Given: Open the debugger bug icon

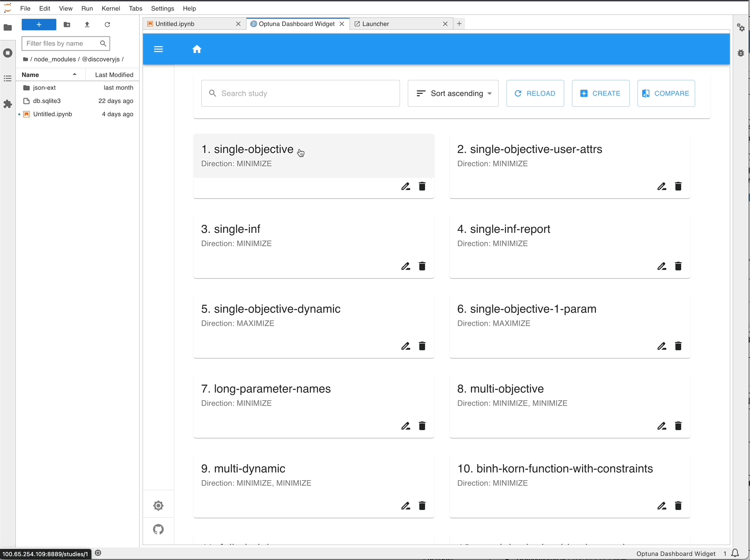Looking at the screenshot, I should click(x=741, y=53).
